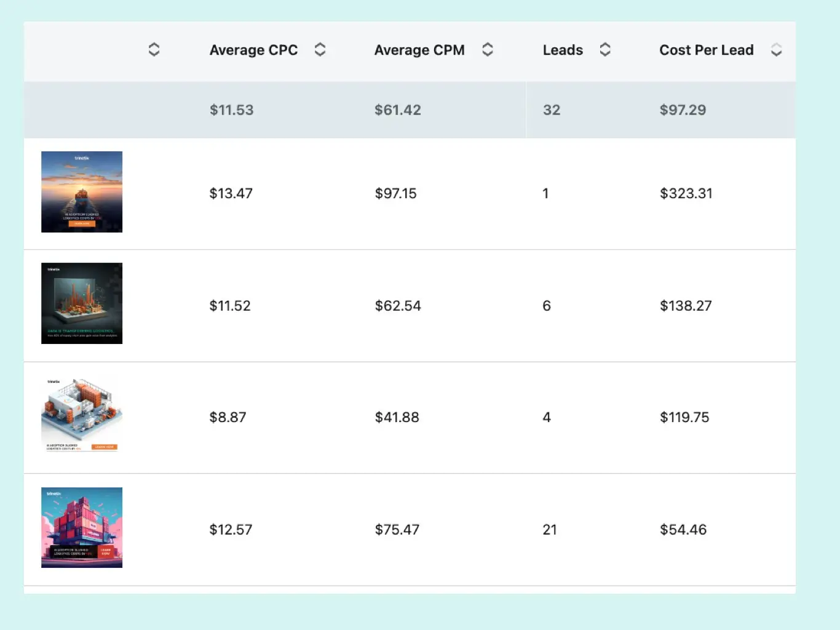Sort by Average CPC using its arrows icon
840x630 pixels.
coord(320,50)
